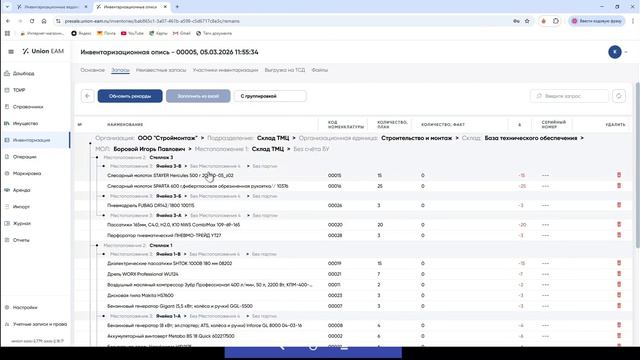
Task: Open a new browser tab
Action: pyautogui.click(x=177, y=7)
